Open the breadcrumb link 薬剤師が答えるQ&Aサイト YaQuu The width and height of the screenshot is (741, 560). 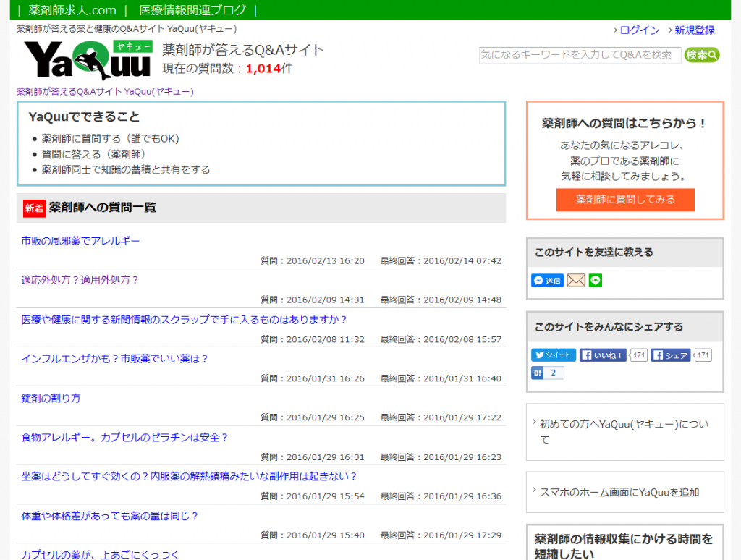click(105, 91)
